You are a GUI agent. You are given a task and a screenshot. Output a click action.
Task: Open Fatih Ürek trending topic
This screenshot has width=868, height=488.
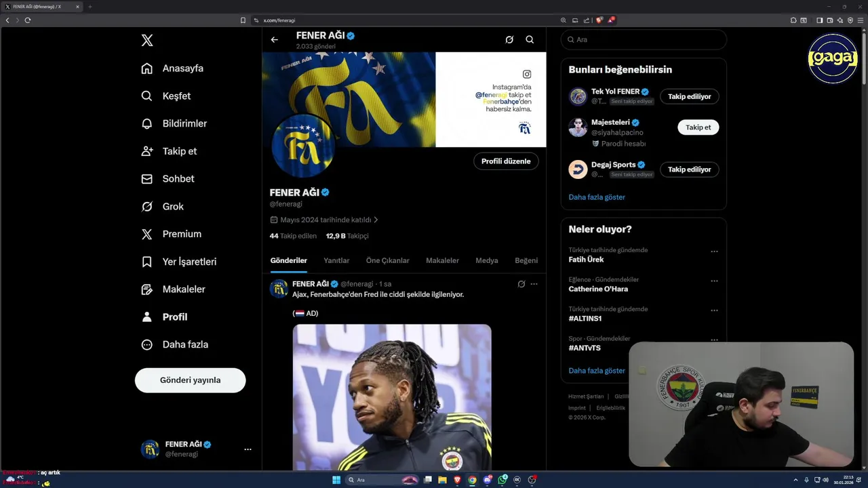pyautogui.click(x=586, y=260)
